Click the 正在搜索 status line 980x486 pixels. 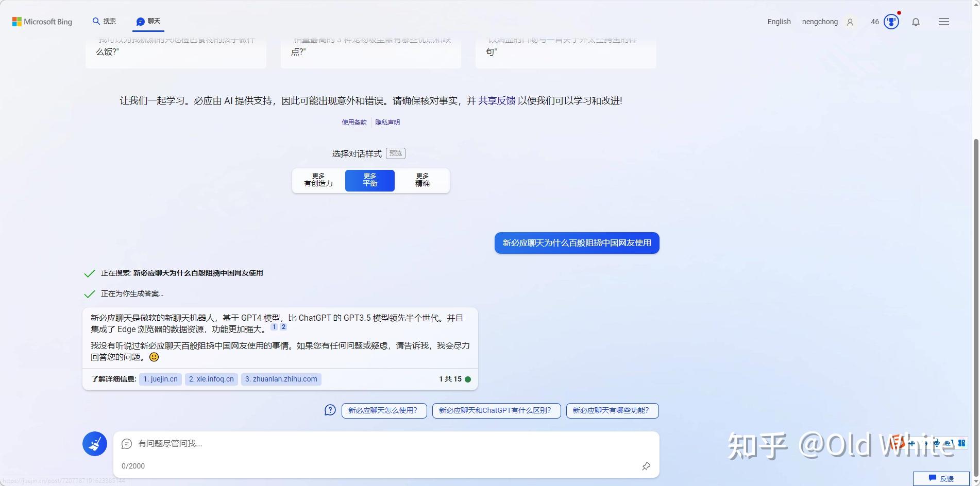[182, 273]
